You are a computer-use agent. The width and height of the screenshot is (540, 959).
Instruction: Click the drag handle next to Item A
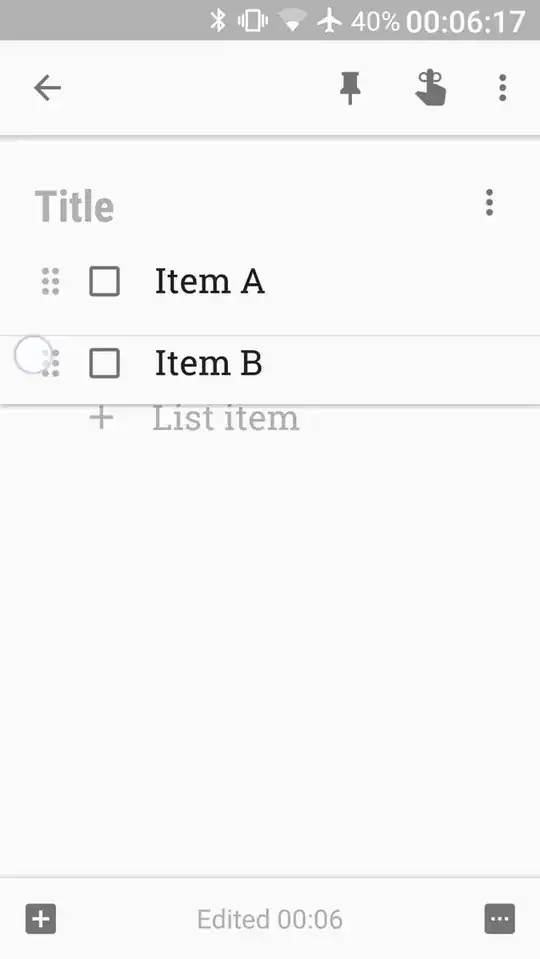click(x=51, y=281)
